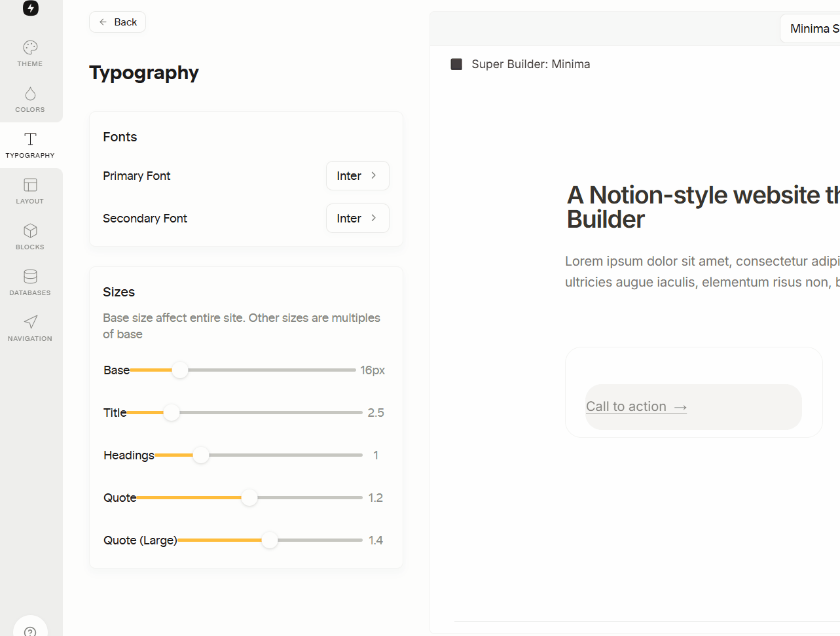Click the 1.2 quote value
This screenshot has width=840, height=636.
376,498
